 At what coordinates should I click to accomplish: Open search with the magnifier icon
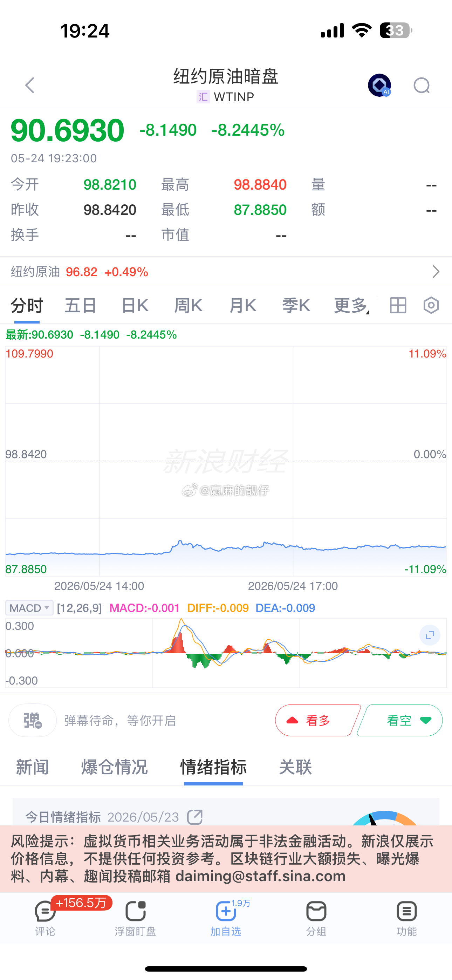click(422, 85)
